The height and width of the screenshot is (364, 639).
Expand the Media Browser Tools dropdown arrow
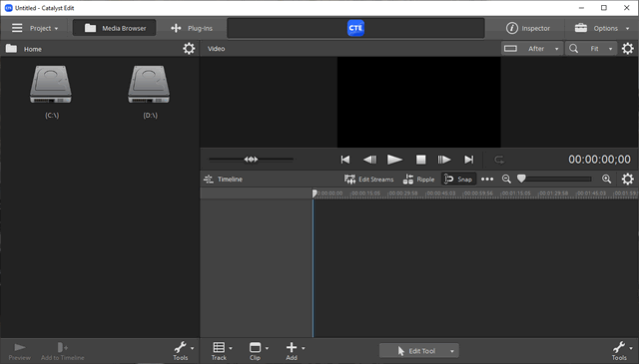click(192, 348)
